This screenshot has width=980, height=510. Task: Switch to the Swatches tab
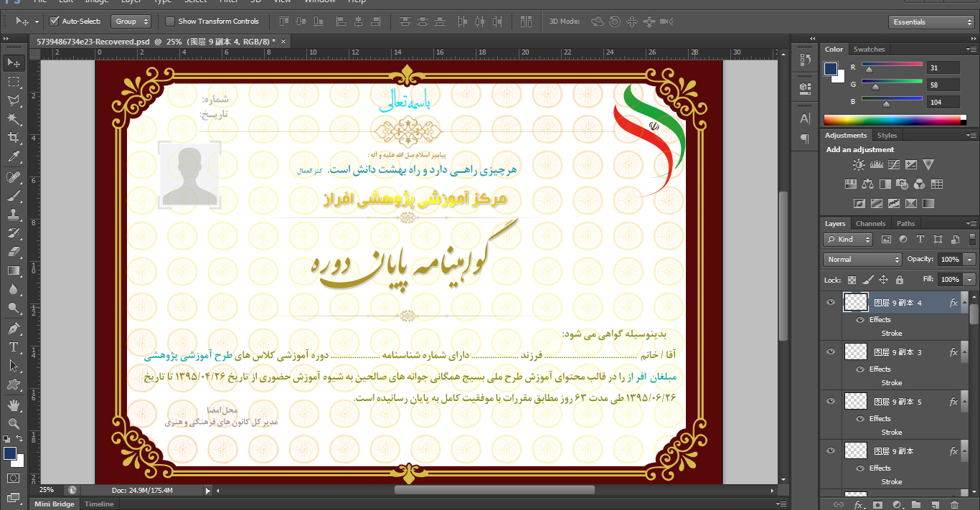[x=869, y=49]
